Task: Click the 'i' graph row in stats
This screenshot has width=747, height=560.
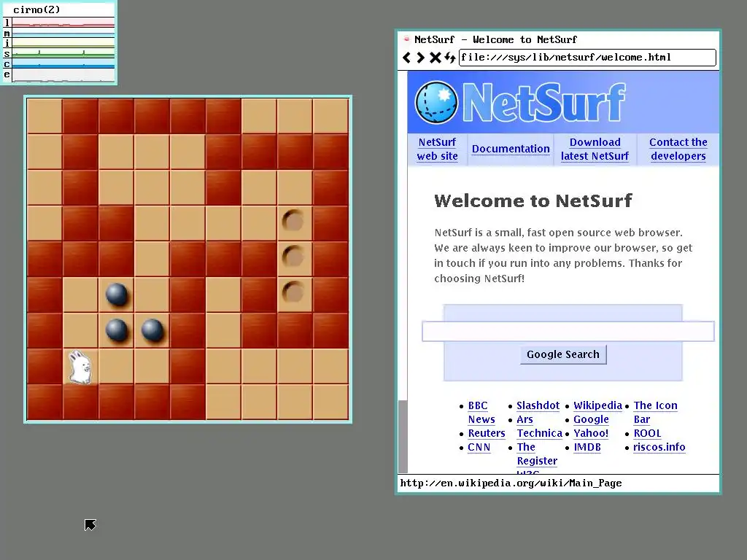Action: (59, 43)
